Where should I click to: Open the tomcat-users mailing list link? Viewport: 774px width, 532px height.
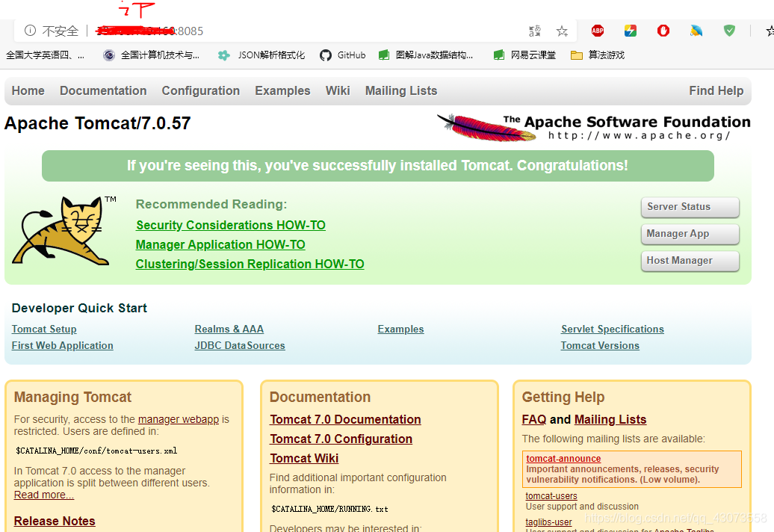coord(551,496)
